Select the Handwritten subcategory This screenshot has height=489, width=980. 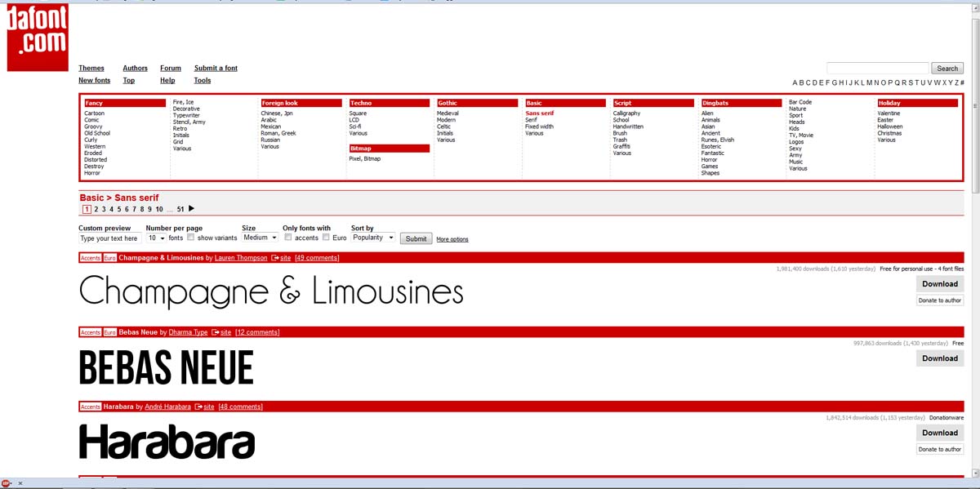click(x=628, y=127)
